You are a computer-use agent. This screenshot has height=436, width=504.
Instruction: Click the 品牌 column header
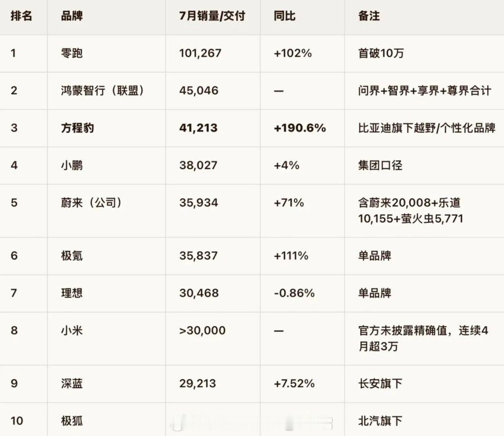(72, 16)
